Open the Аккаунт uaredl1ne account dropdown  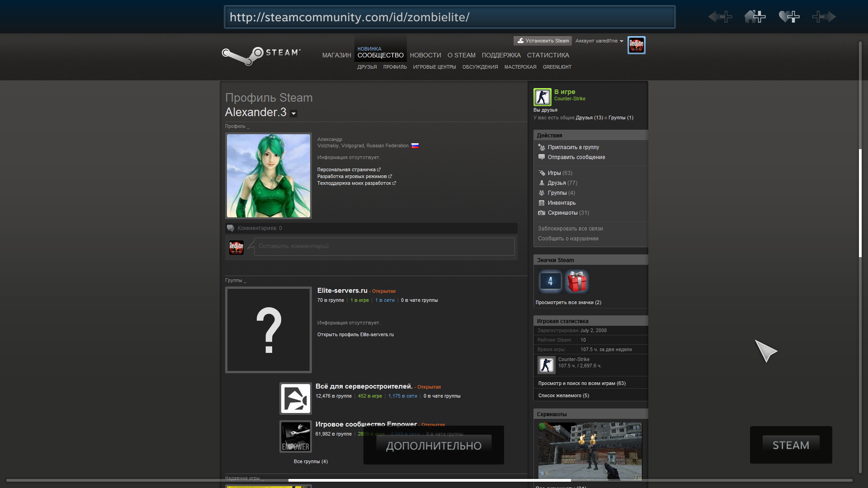(599, 41)
